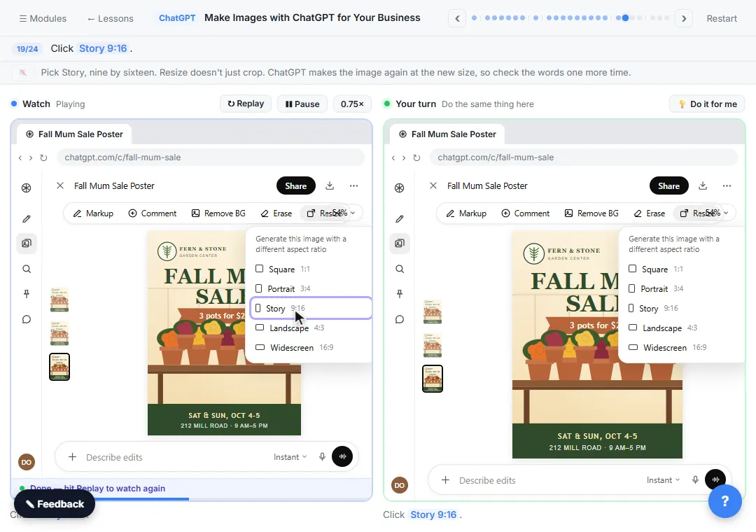Click Share in Your turn panel

click(668, 185)
